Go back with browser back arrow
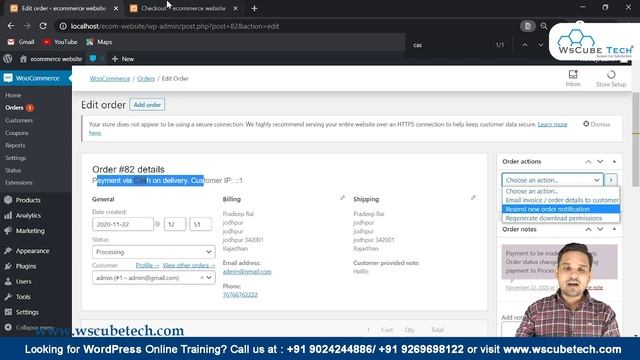 (11, 26)
